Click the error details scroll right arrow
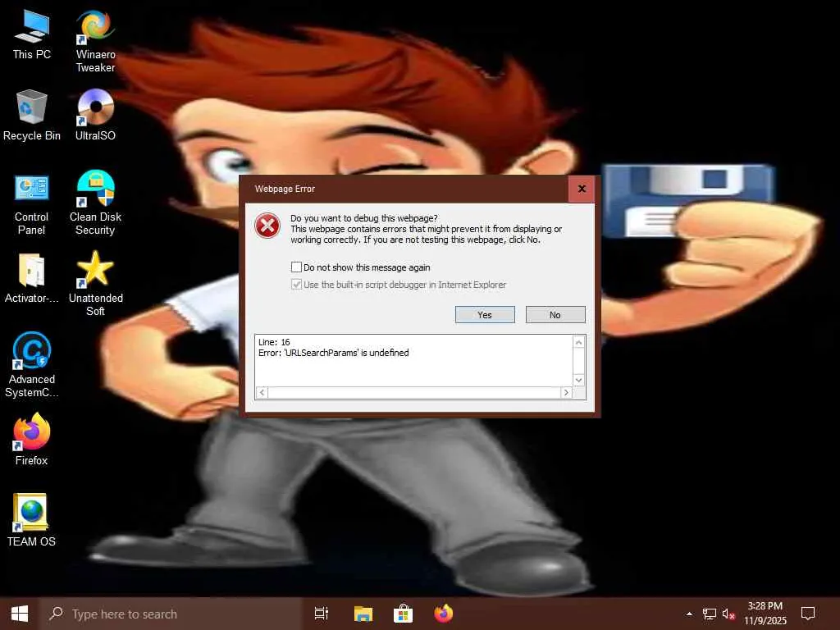 coord(566,393)
